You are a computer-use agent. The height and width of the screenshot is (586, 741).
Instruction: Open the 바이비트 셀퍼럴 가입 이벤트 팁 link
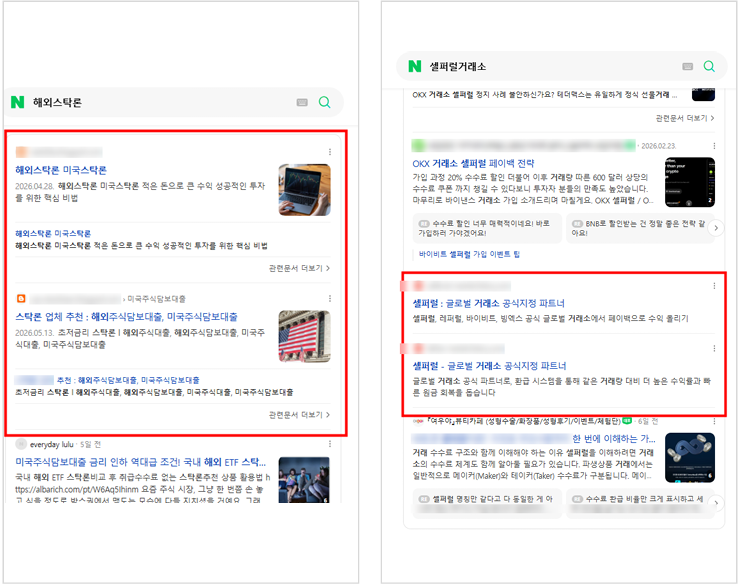469,254
